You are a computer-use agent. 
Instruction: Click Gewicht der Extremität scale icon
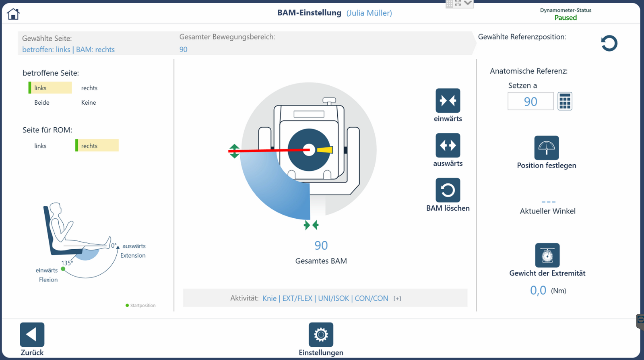click(x=547, y=255)
